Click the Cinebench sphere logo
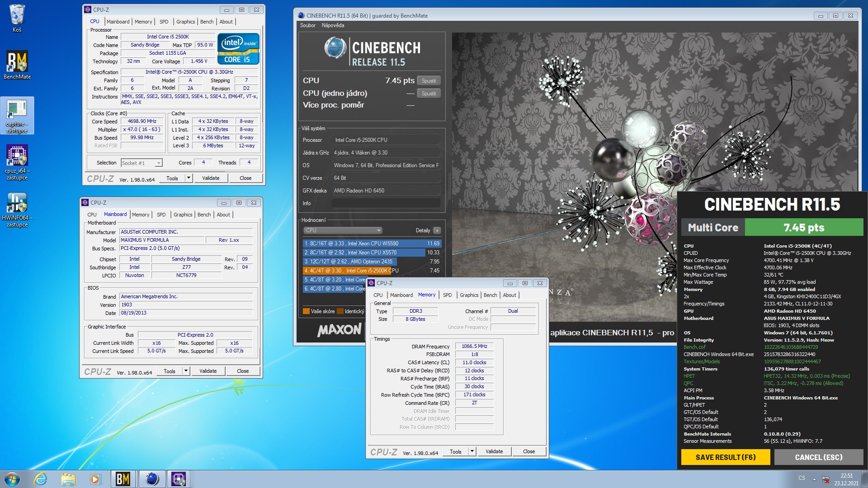 pos(335,48)
